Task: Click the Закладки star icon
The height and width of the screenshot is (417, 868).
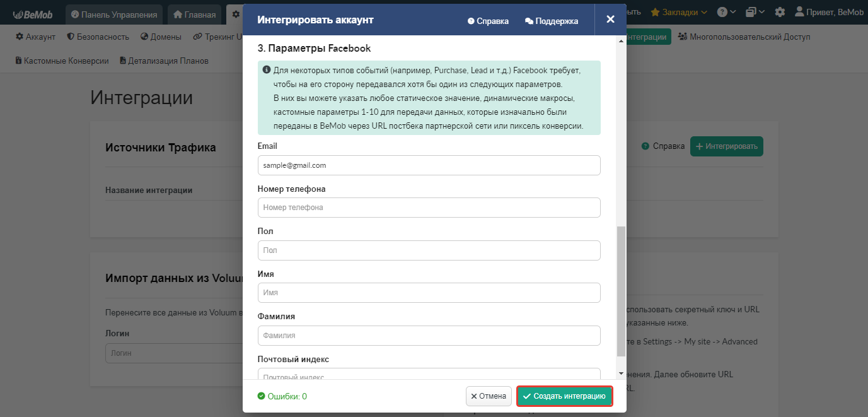Action: point(655,12)
